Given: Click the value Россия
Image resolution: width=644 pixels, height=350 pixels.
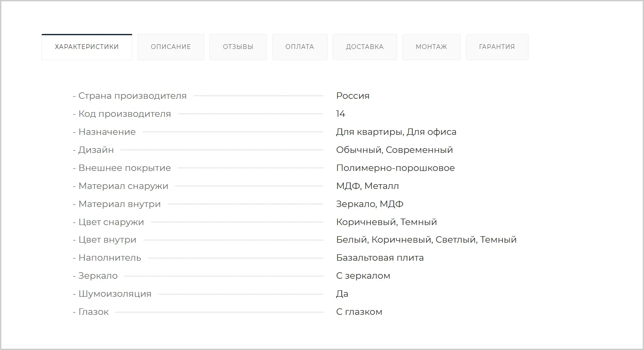Looking at the screenshot, I should pyautogui.click(x=353, y=96).
